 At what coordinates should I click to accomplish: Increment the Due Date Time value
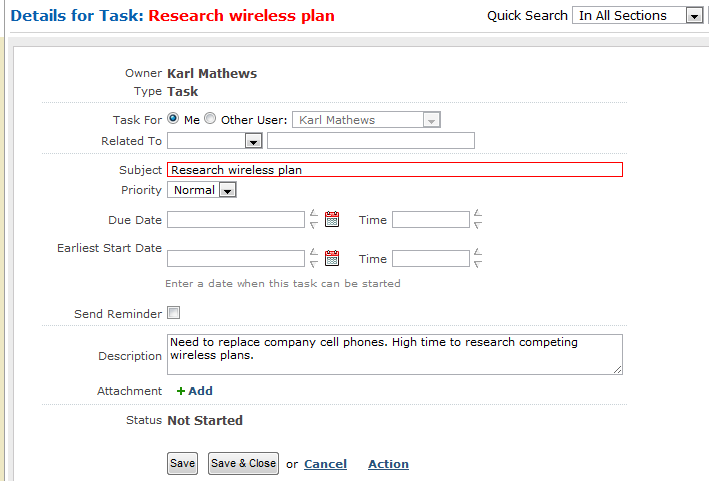point(478,214)
